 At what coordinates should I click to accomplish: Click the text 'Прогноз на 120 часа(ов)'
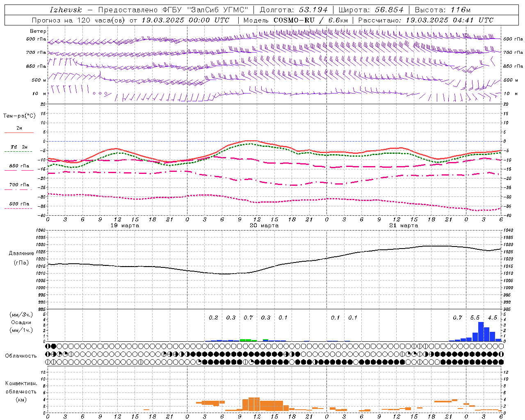[x=79, y=20]
